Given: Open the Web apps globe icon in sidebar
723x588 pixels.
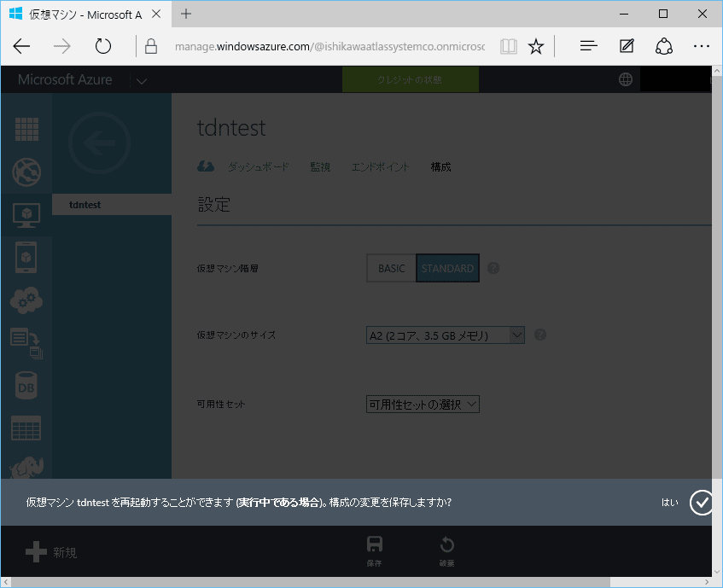Looking at the screenshot, I should pos(26,172).
